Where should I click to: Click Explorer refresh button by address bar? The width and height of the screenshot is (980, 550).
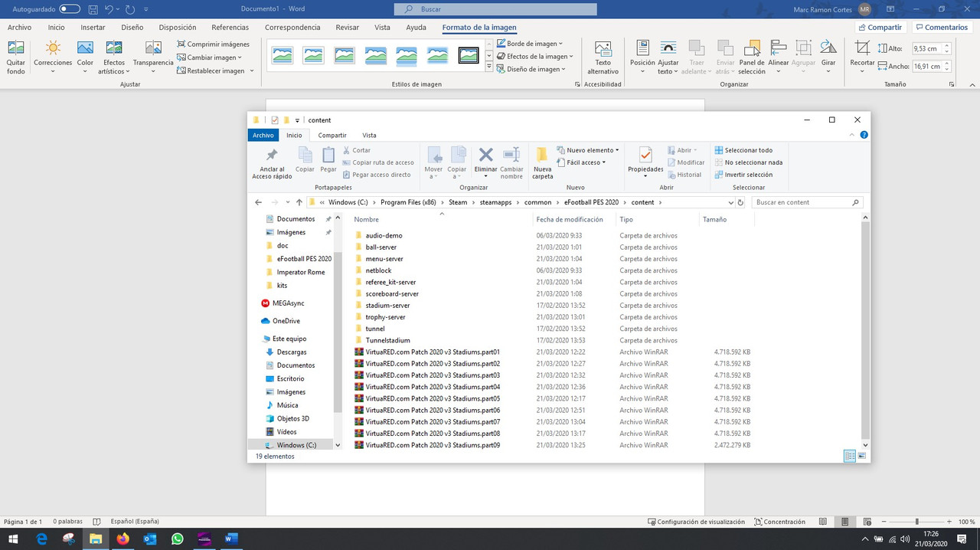740,202
